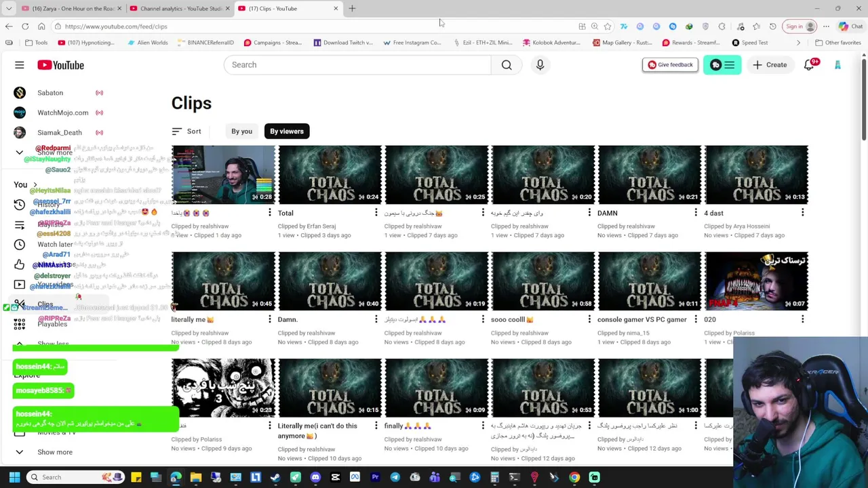Open the tab list dropdown arrow
This screenshot has height=488, width=868.
9,8
